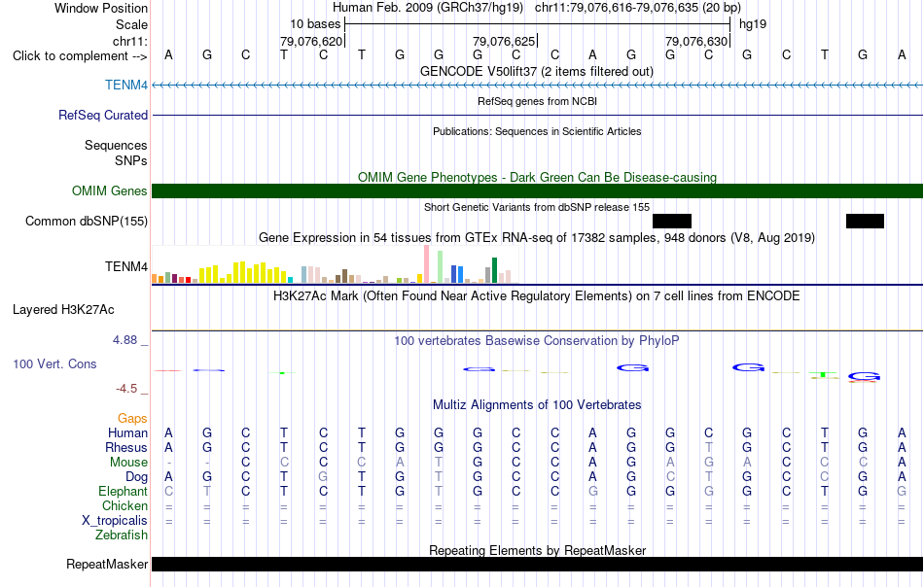Click the TENM4 gene arrow track line
The height and width of the screenshot is (587, 924).
pyautogui.click(x=538, y=86)
